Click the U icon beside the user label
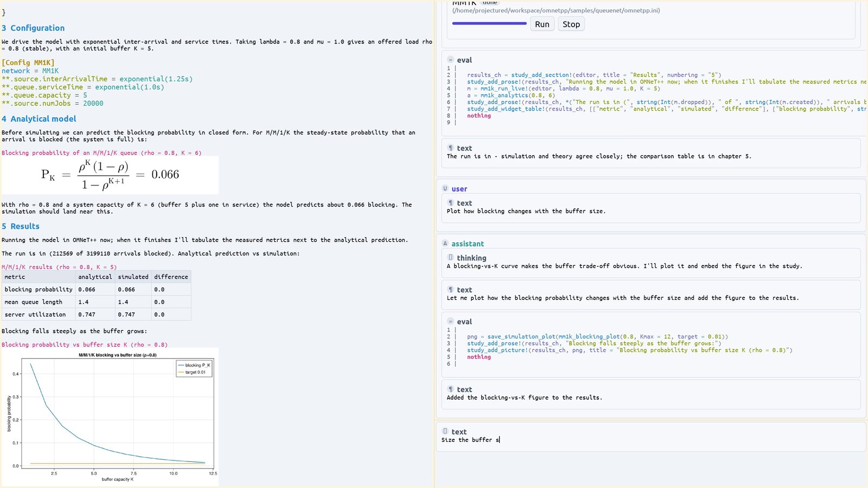 pyautogui.click(x=445, y=189)
